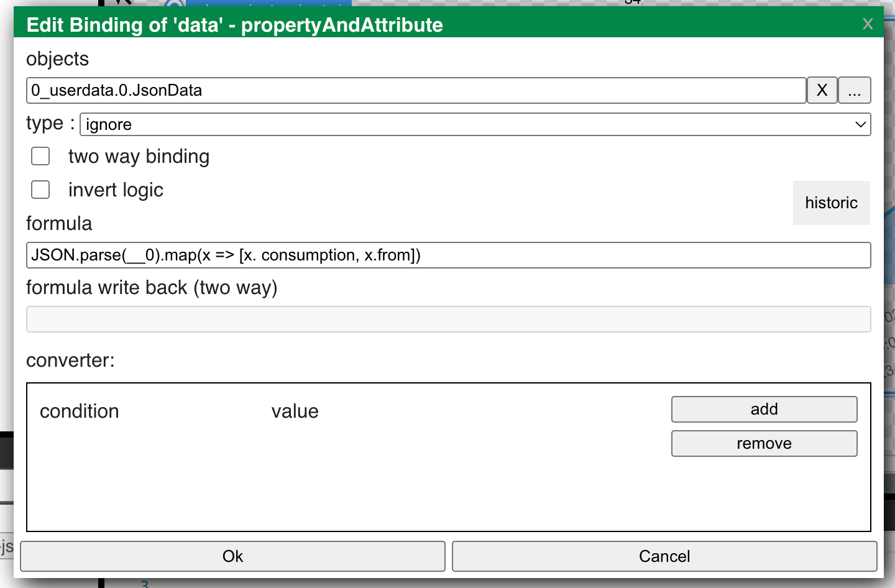
Task: Click the historic button
Action: click(x=831, y=203)
